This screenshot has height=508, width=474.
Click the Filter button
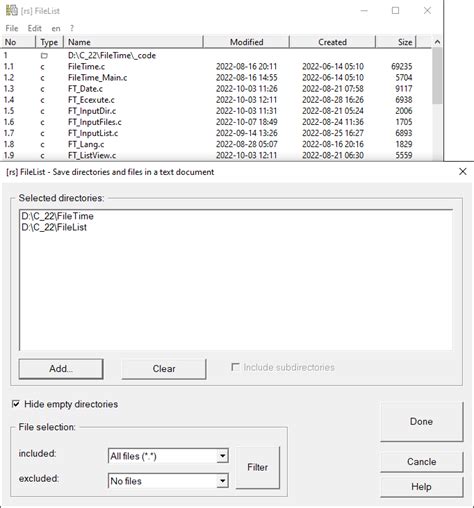pyautogui.click(x=258, y=467)
